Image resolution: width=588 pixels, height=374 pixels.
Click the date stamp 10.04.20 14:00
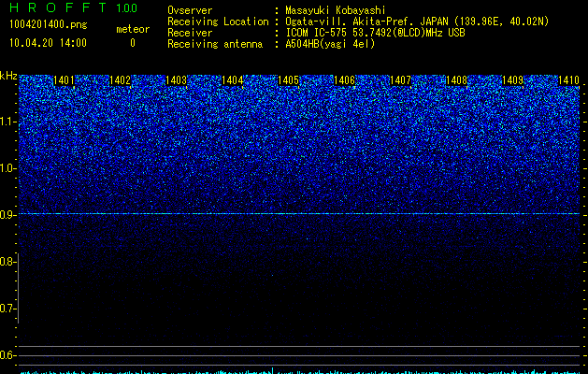point(48,43)
